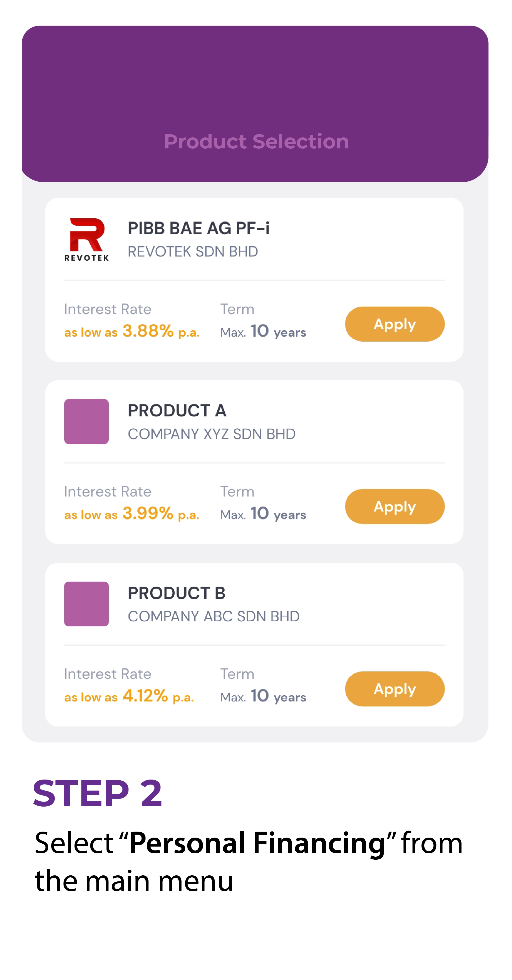Click COMPANY XYZ SDN BHD name

211,434
